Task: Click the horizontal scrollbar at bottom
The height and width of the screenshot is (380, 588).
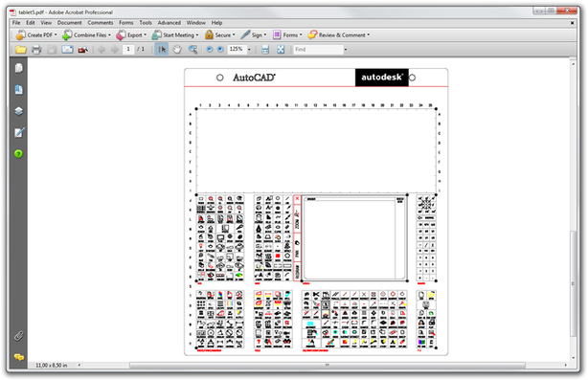Action: click(x=327, y=365)
